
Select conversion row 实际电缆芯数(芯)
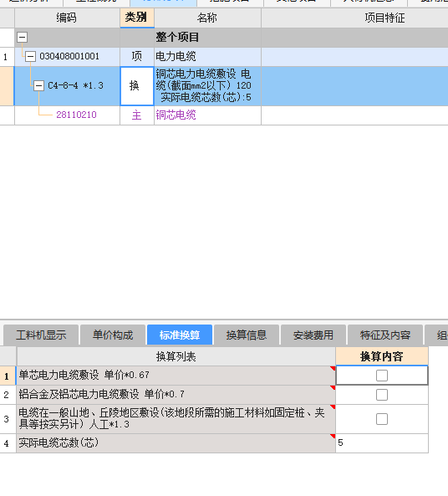click(x=176, y=443)
